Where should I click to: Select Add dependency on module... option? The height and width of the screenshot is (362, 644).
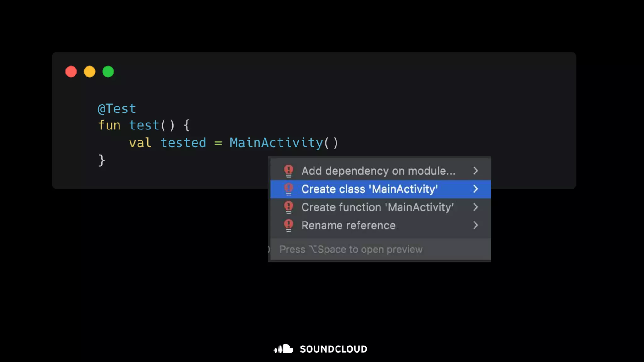(378, 171)
